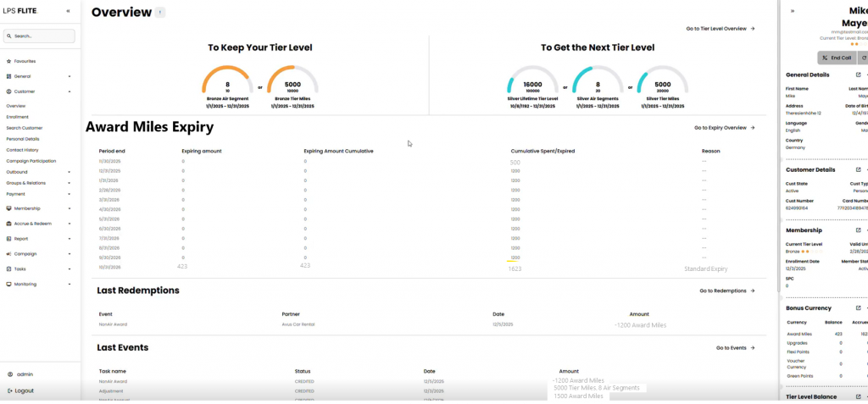
Task: Collapse the left sidebar with double-chevron icon
Action: point(69,11)
